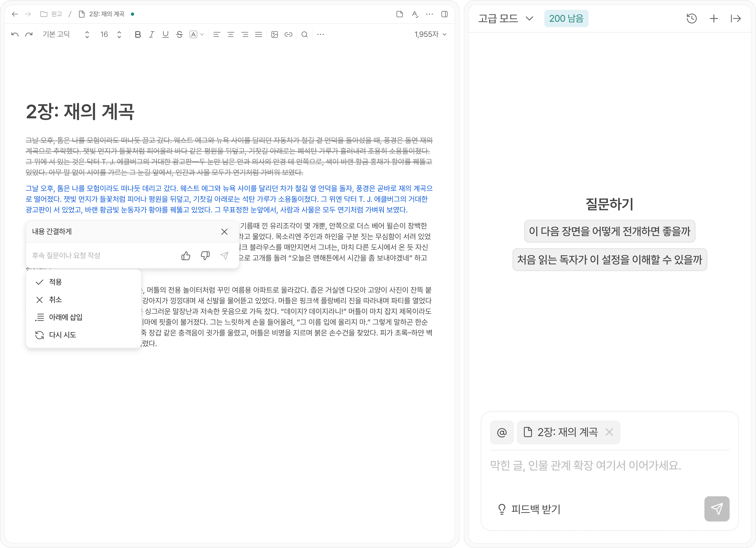Image resolution: width=756 pixels, height=548 pixels.
Task: Start new chat with plus icon
Action: [x=714, y=18]
